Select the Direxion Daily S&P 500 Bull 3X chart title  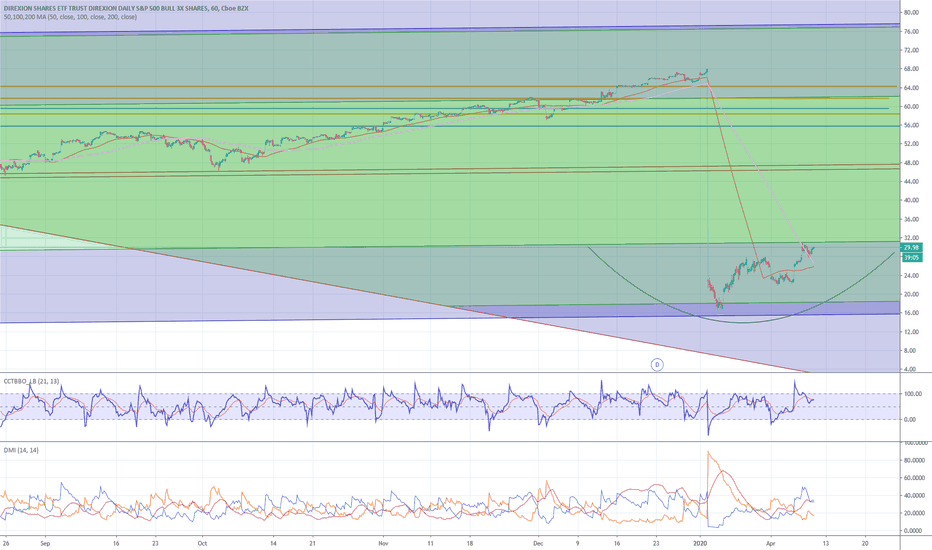pos(126,8)
